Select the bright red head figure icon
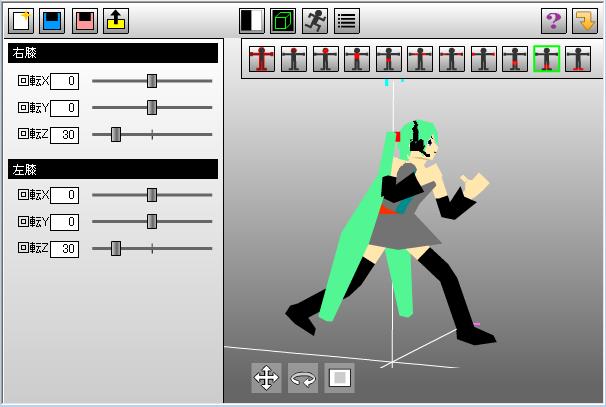This screenshot has height=407, width=606. (x=325, y=59)
